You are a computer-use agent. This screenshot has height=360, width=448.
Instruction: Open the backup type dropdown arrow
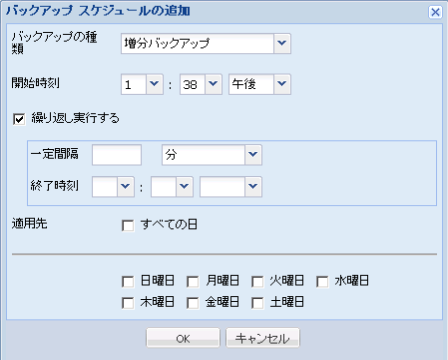click(x=282, y=43)
